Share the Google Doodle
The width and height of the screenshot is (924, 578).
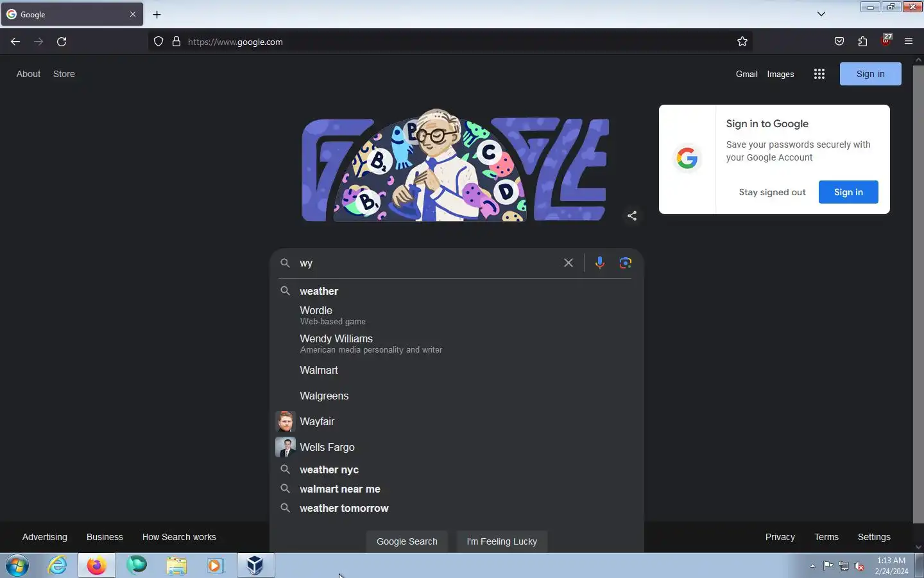coord(632,216)
